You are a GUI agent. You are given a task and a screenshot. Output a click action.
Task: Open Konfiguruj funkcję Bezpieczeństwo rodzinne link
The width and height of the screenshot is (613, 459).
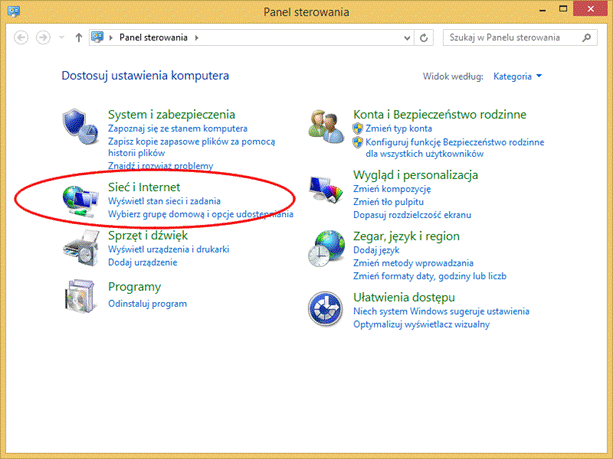tap(455, 148)
